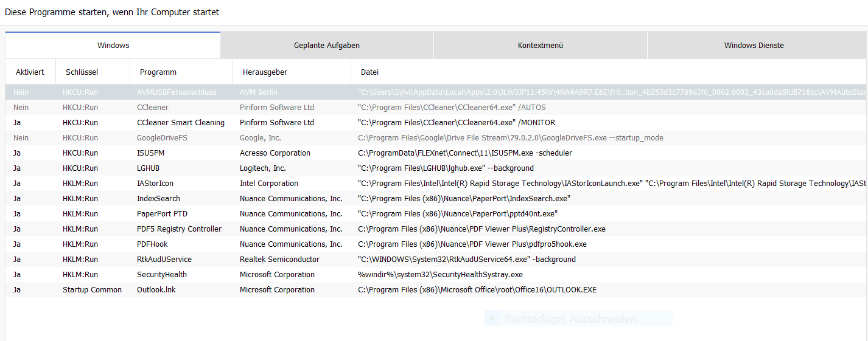Click the AVMUSBFernanschluss file path under AppData
The image size is (868, 341).
tap(612, 92)
